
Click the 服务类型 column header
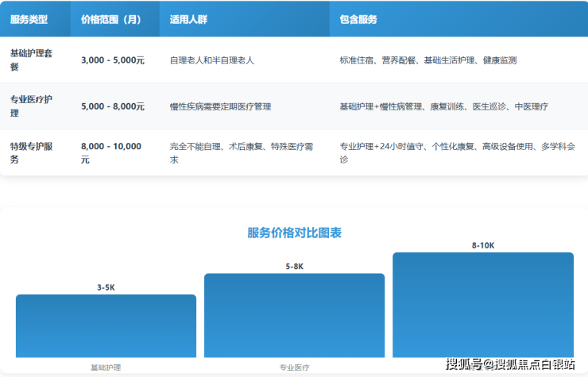point(29,19)
